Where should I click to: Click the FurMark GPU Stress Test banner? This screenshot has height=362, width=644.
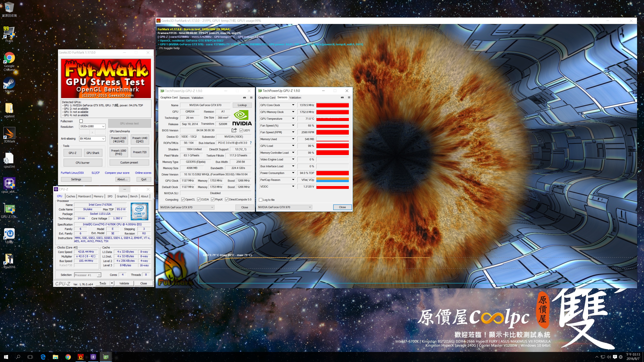click(x=106, y=78)
